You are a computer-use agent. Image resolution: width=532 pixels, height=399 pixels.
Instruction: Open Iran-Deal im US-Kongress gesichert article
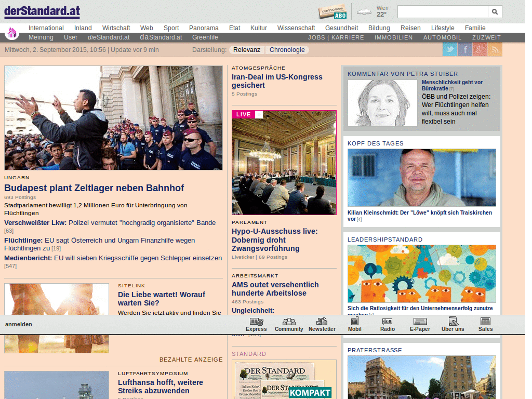277,81
